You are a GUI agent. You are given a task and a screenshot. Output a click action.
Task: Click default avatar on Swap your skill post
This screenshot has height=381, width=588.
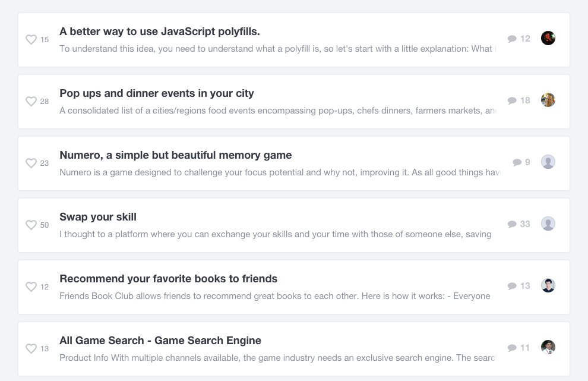point(548,223)
